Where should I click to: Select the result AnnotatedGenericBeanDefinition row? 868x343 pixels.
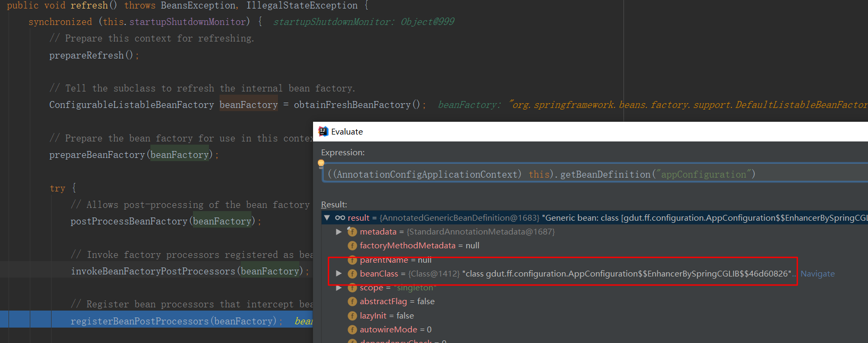594,217
